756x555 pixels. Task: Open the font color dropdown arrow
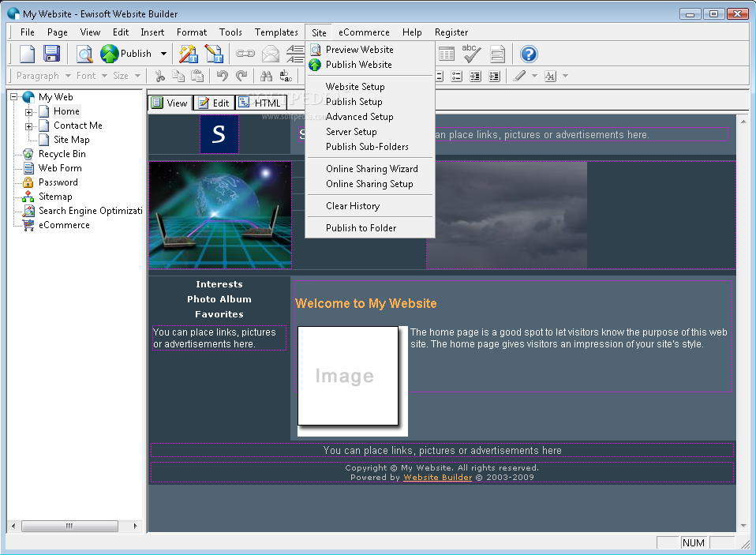(566, 77)
